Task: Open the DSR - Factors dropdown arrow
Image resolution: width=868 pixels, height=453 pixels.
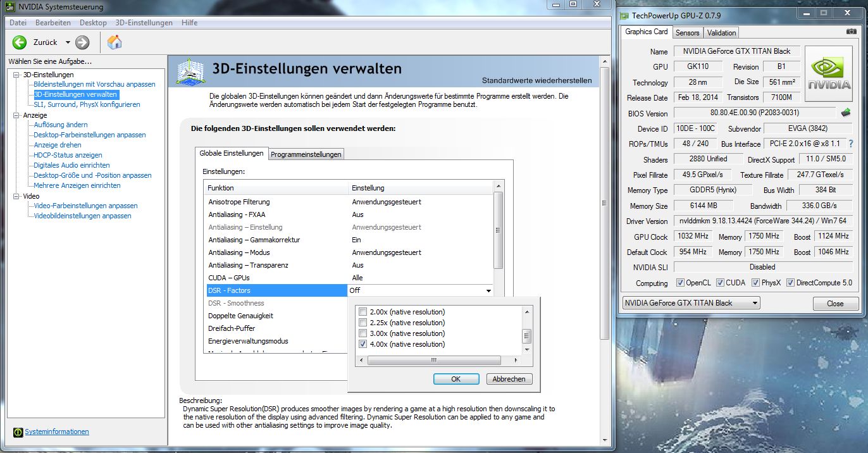Action: point(488,290)
